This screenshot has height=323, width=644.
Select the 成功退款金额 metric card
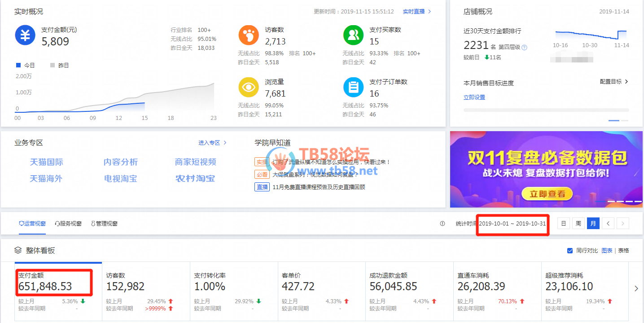410,292
